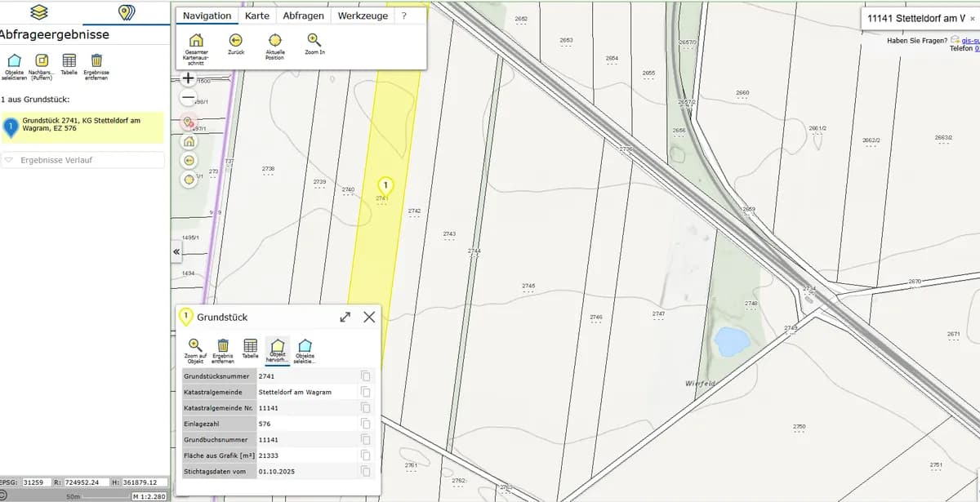Screen dimensions: 980x502
Task: Click the copyright icon in status bar
Action: [x=4, y=496]
